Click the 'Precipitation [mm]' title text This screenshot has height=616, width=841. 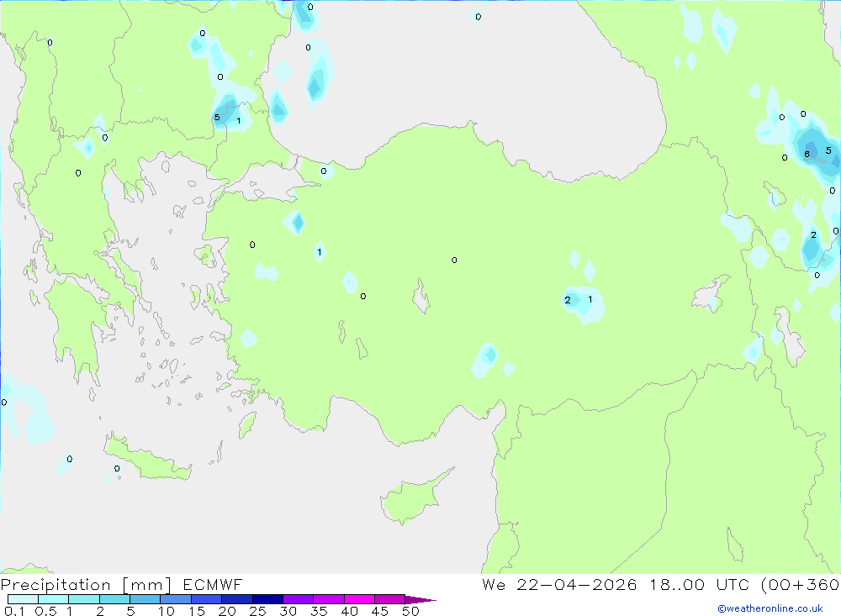[x=86, y=585]
